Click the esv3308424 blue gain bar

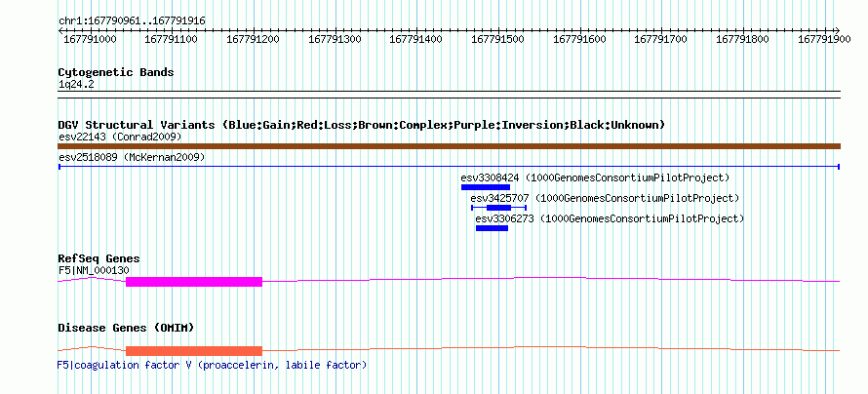coord(486,187)
